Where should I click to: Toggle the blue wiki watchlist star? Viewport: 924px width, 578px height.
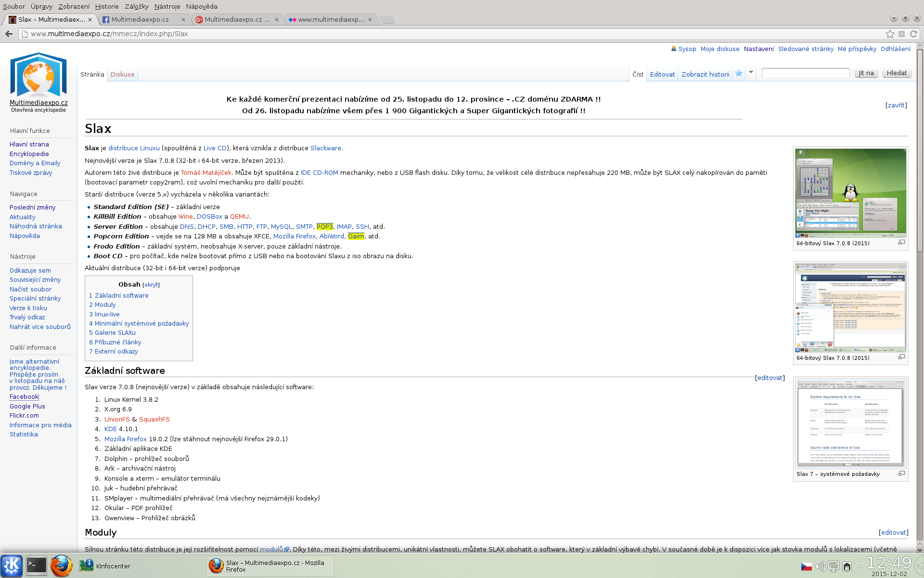(x=739, y=73)
